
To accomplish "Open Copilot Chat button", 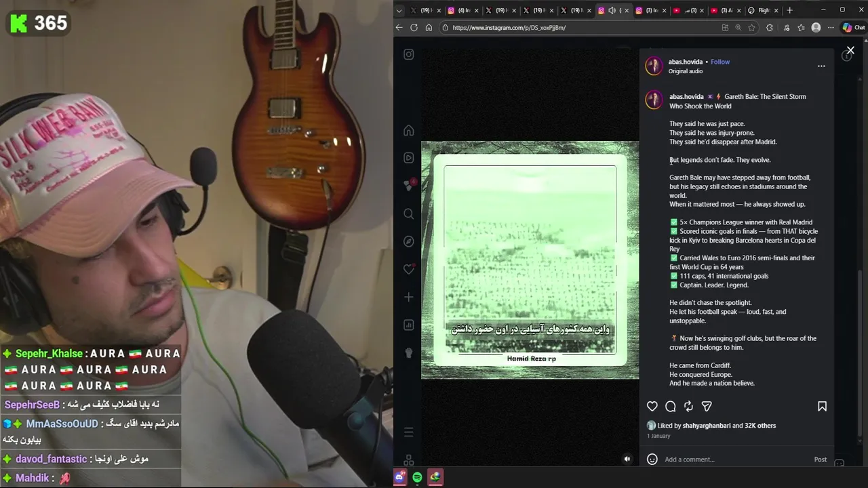I will [853, 28].
